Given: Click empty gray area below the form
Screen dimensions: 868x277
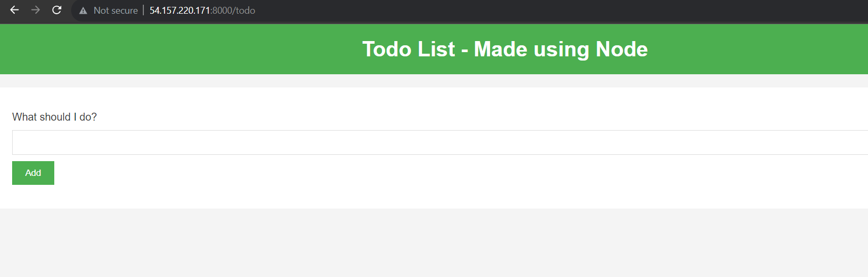Looking at the screenshot, I should click(434, 242).
